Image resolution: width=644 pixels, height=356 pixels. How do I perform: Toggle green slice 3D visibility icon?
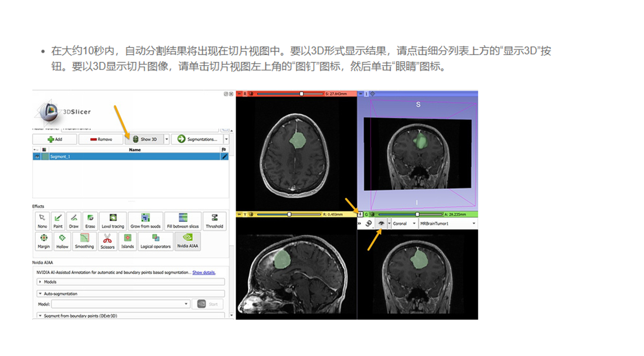click(372, 214)
